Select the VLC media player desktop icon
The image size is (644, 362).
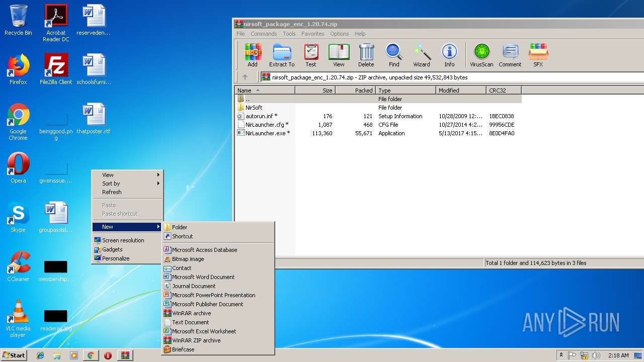tap(18, 319)
